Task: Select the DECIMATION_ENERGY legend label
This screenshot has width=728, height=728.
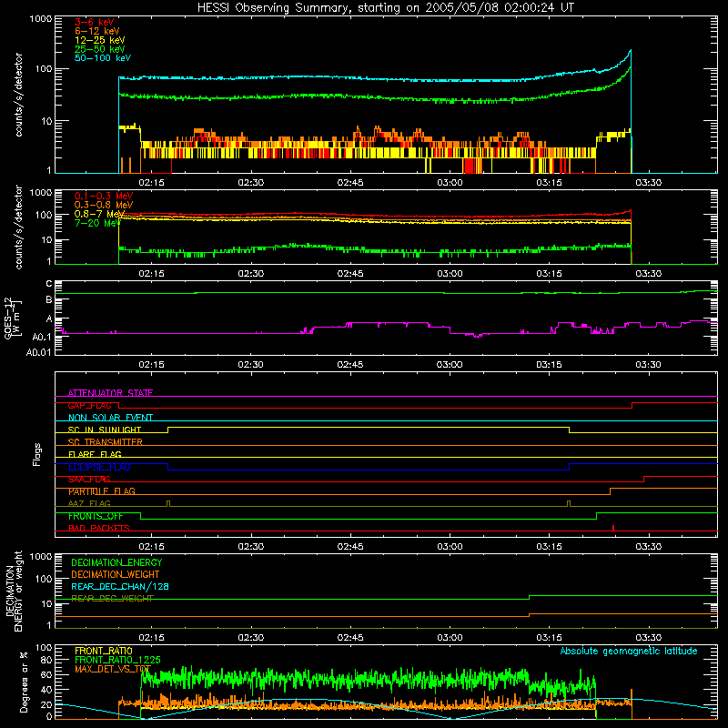Action: coord(116,562)
